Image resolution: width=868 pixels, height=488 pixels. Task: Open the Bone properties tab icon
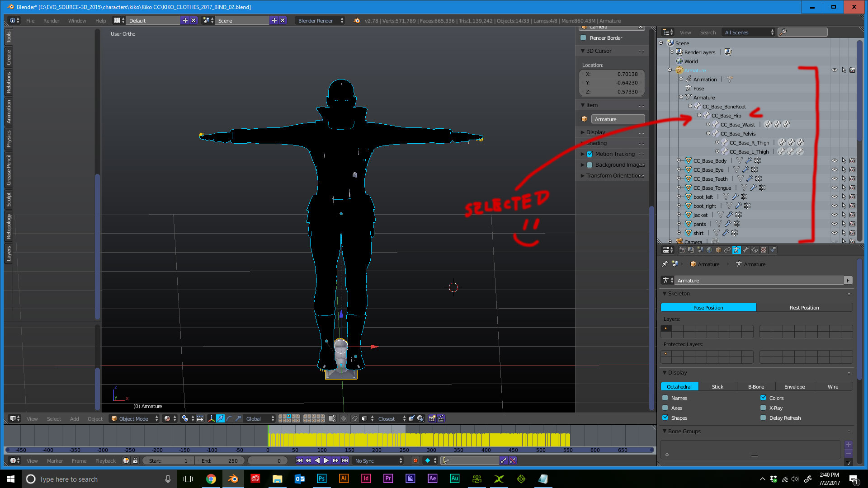coord(745,250)
